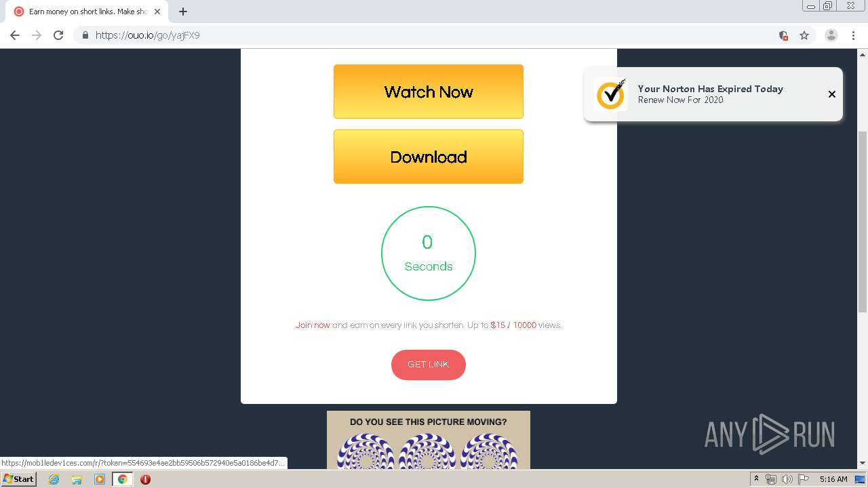Screen dimensions: 868x488
Task: Open the Opera taskbar icon
Action: click(x=145, y=479)
